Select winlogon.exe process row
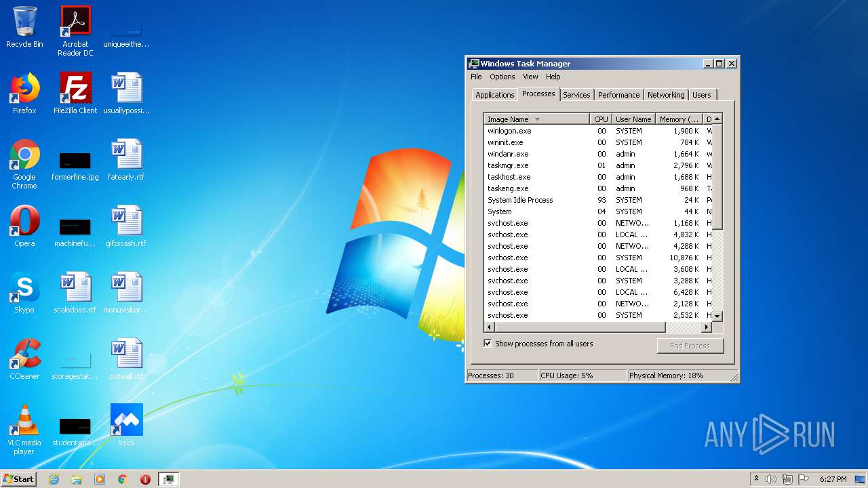868x488 pixels. click(x=597, y=131)
